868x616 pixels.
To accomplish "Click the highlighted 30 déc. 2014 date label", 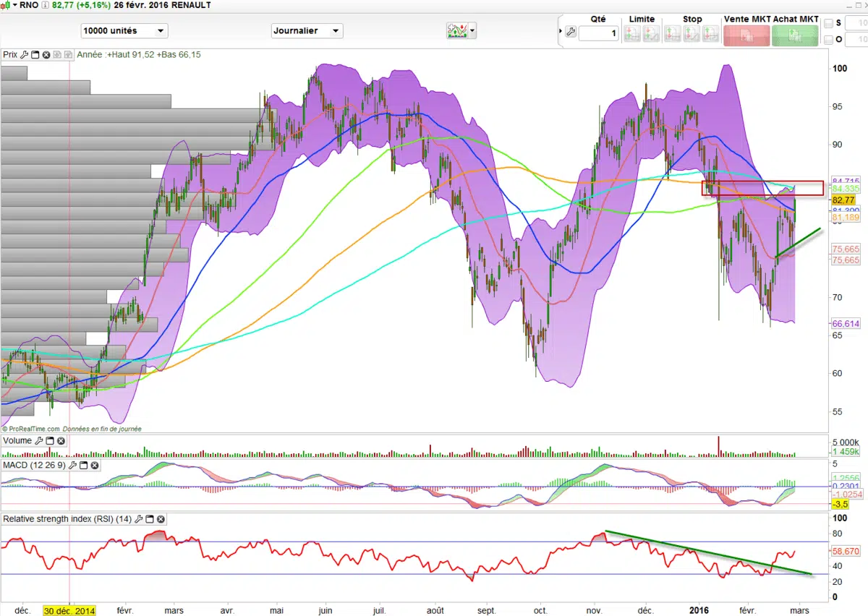I will [69, 610].
